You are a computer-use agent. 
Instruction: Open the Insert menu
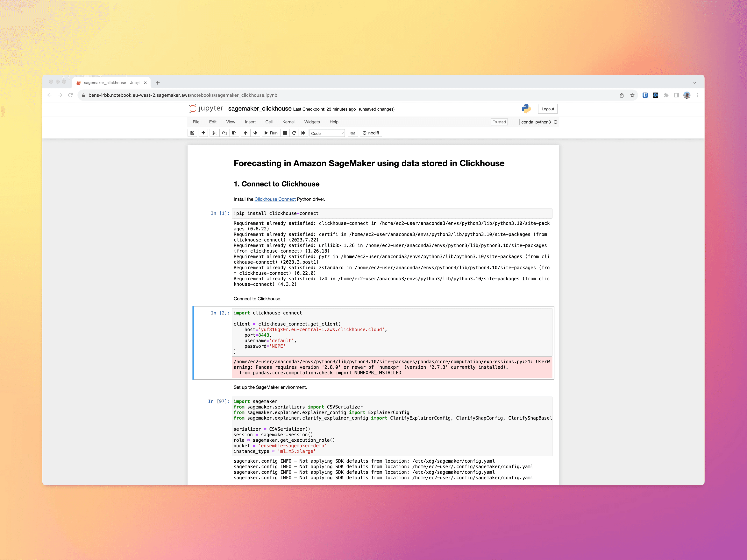[250, 122]
